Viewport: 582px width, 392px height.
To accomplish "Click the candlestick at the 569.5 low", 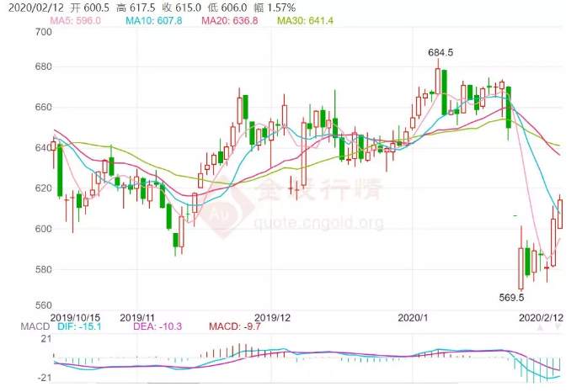I will [x=521, y=268].
